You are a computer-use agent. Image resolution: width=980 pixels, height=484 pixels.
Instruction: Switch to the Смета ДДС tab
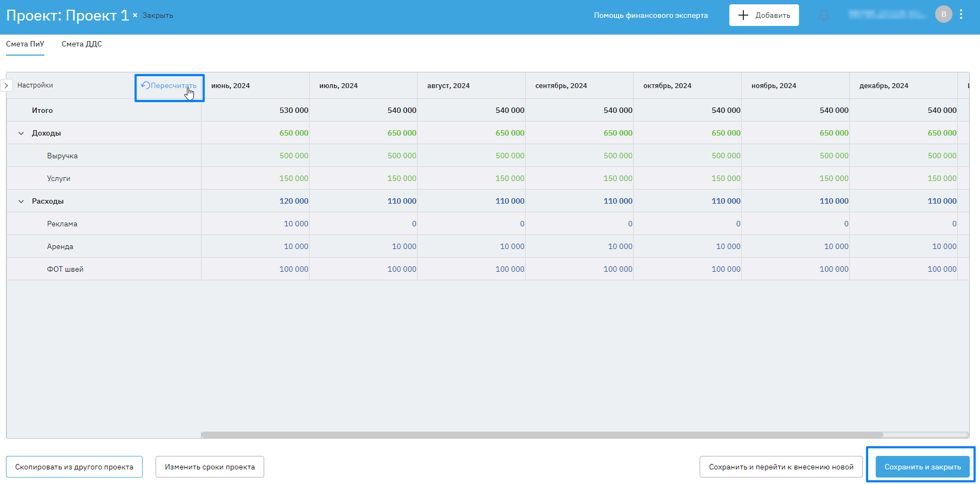[82, 44]
